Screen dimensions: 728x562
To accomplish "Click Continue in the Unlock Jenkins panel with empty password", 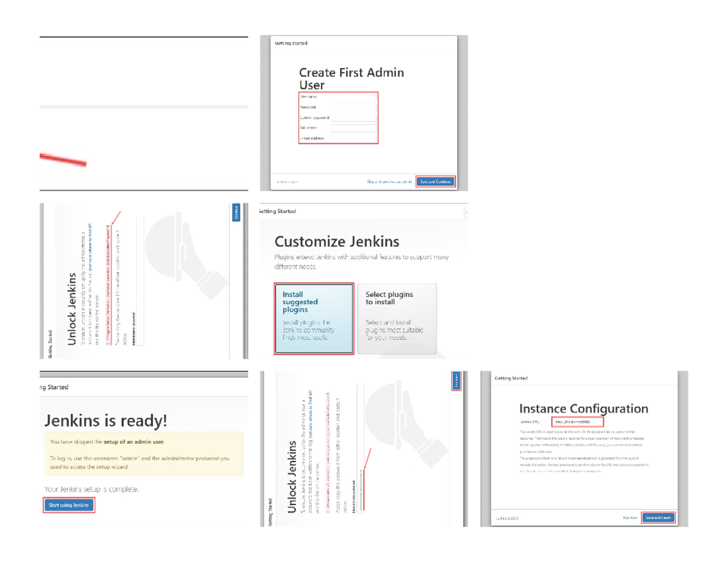I will (236, 213).
